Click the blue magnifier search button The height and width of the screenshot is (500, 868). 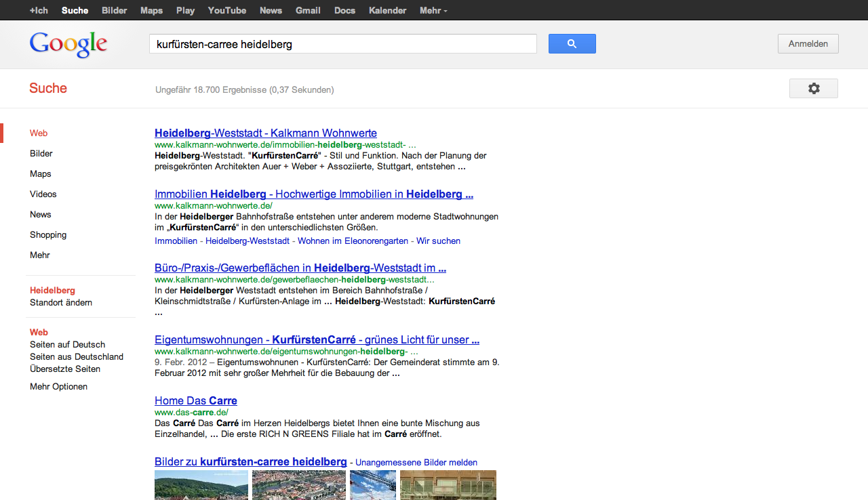point(572,43)
